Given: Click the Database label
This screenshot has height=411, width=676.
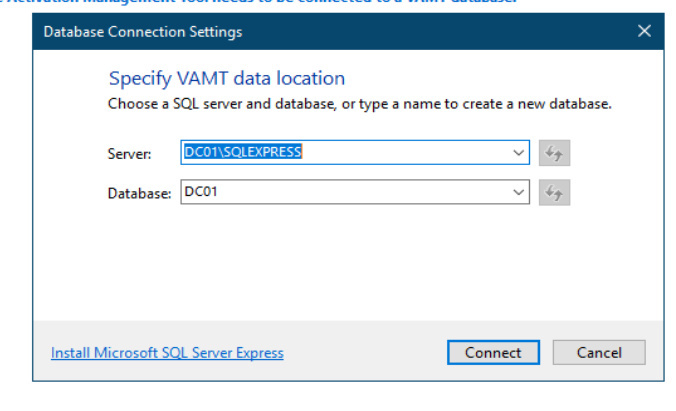Looking at the screenshot, I should [x=140, y=193].
